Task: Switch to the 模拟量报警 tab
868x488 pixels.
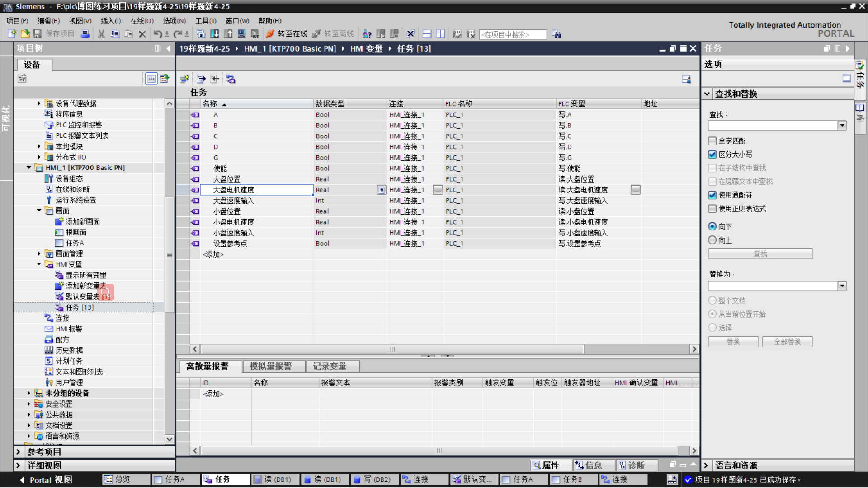Action: click(270, 366)
